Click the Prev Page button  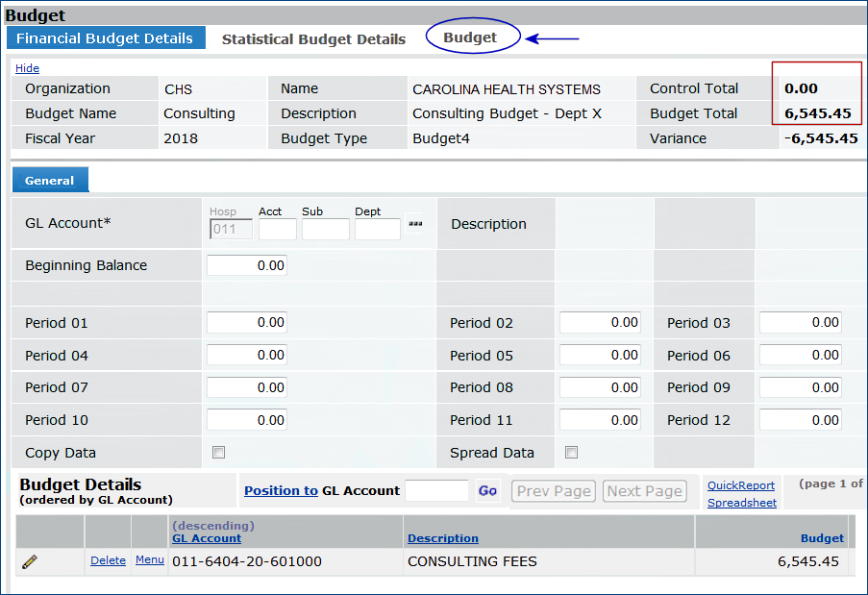554,491
